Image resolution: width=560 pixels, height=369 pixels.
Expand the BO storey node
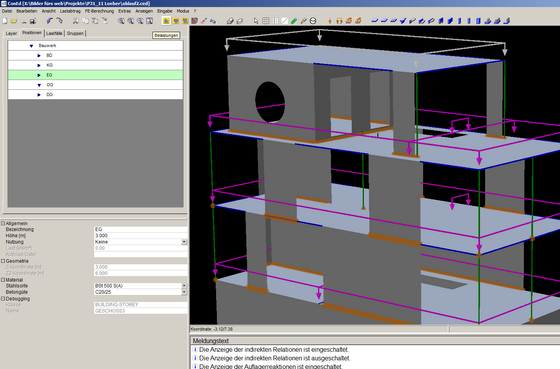tap(39, 56)
